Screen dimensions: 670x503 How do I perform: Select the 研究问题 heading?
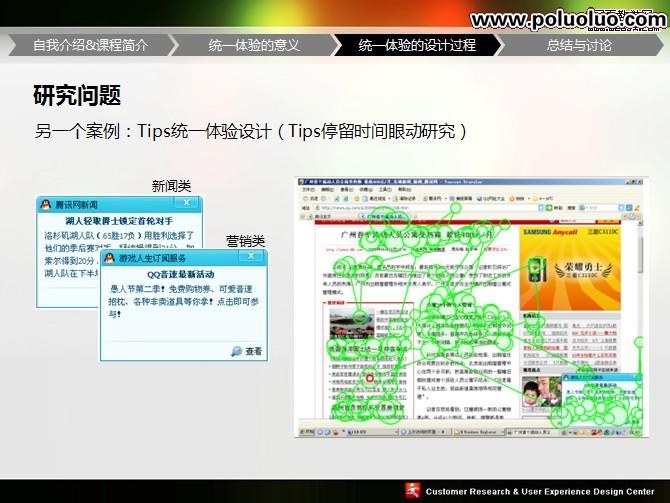click(x=77, y=95)
